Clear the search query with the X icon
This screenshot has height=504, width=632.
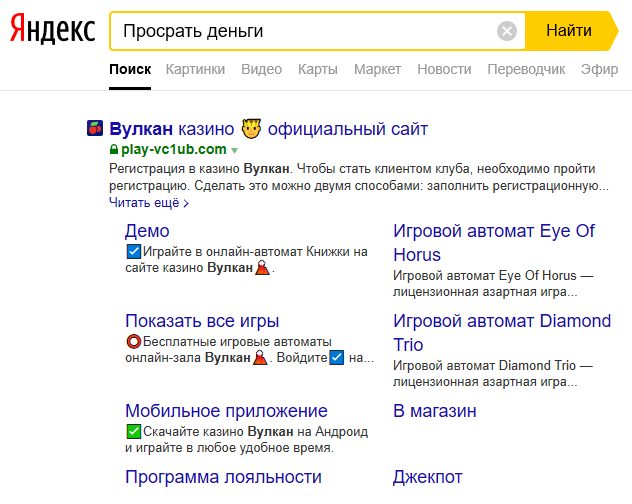pos(507,31)
